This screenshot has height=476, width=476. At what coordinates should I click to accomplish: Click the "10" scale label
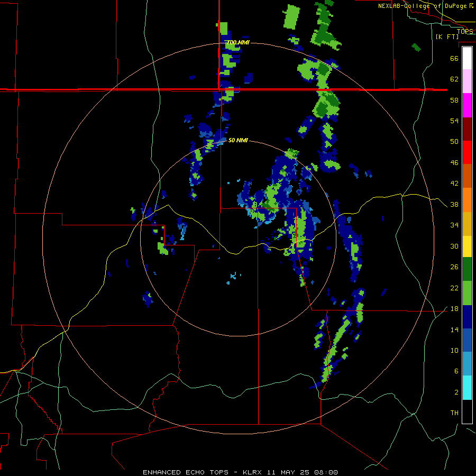click(x=454, y=351)
